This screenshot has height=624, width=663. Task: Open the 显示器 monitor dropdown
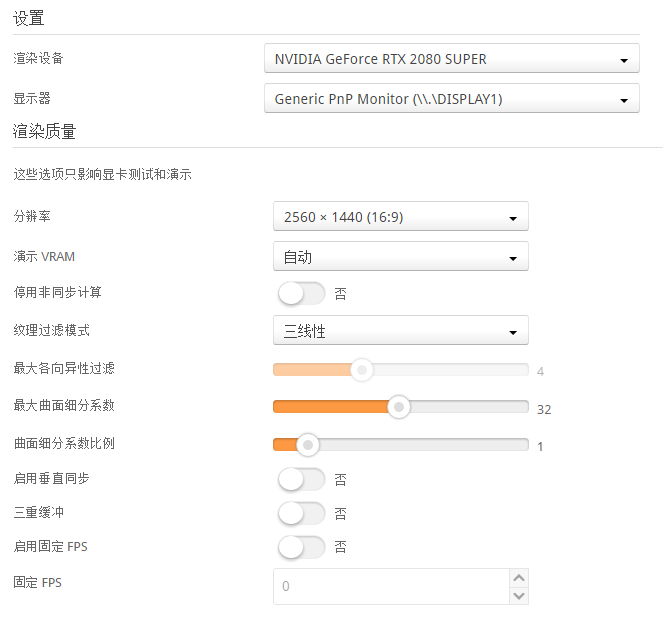pyautogui.click(x=450, y=99)
